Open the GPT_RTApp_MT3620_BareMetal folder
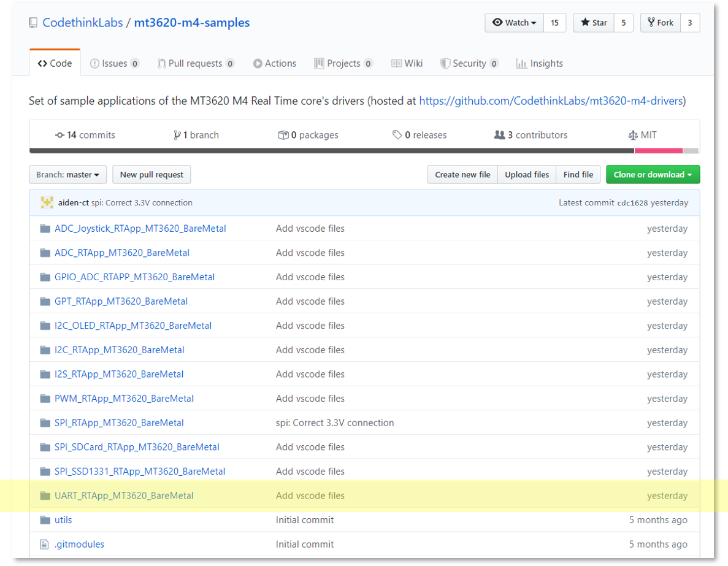 (x=121, y=301)
